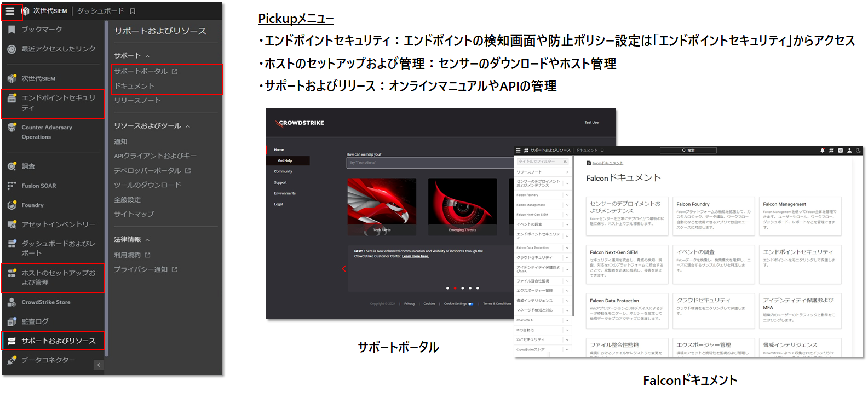Screen dimensions: 868x403
Task: Click the 'How can we help you?' search field
Action: 430,163
